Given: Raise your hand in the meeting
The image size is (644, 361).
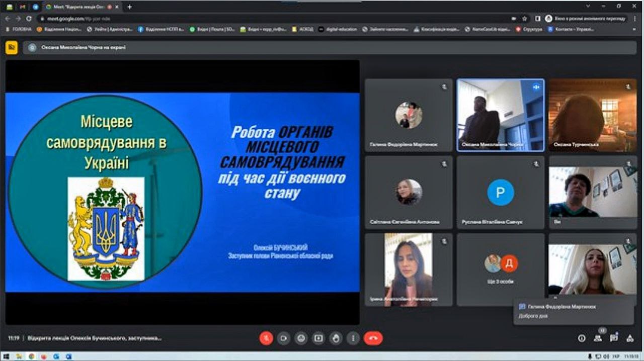Looking at the screenshot, I should [x=336, y=338].
